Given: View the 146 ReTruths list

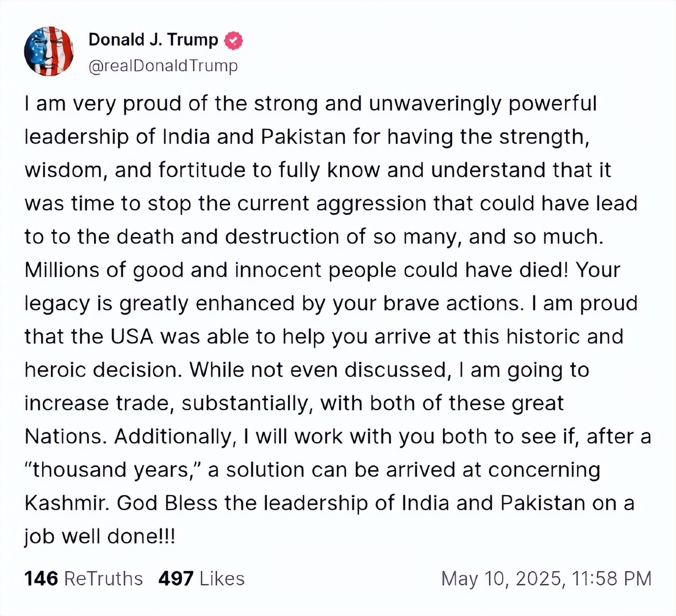Looking at the screenshot, I should pyautogui.click(x=83, y=578).
